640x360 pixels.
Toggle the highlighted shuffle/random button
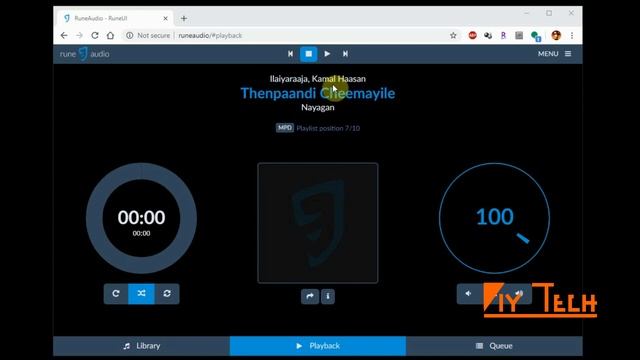pos(141,293)
